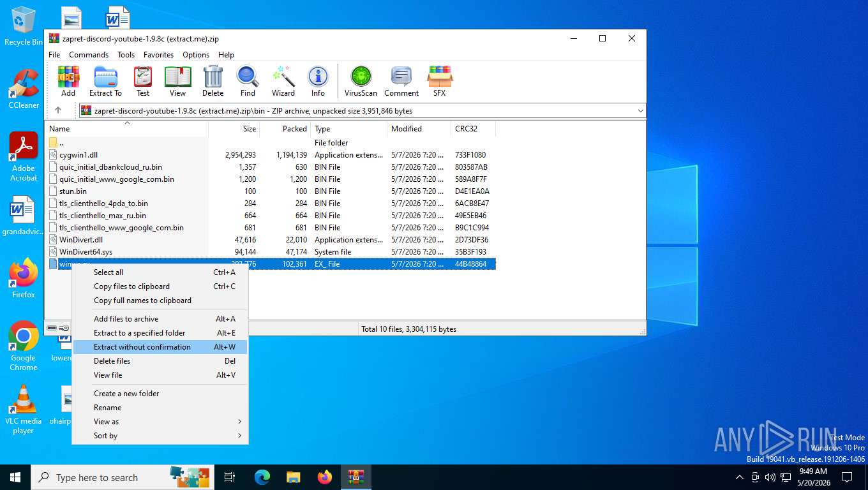This screenshot has height=490, width=868.
Task: Expand the Sort by submenu
Action: (160, 436)
